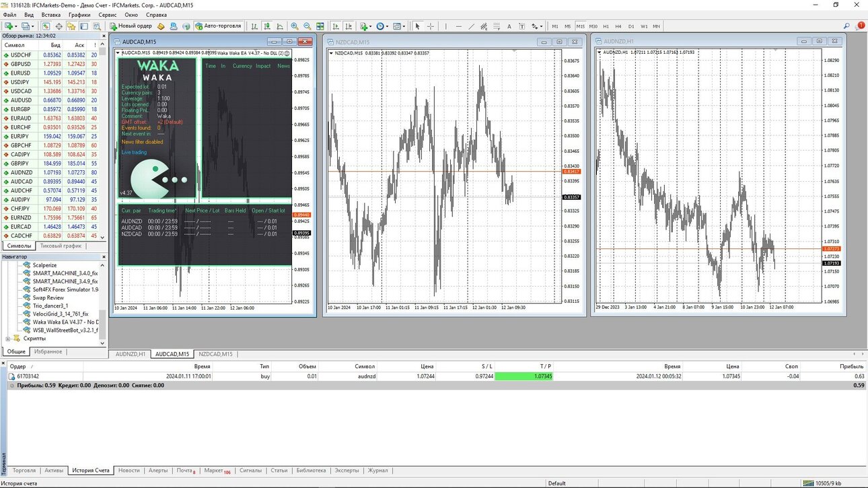The width and height of the screenshot is (868, 488).
Task: Open the profiles dropdown arrow
Action: (32, 26)
